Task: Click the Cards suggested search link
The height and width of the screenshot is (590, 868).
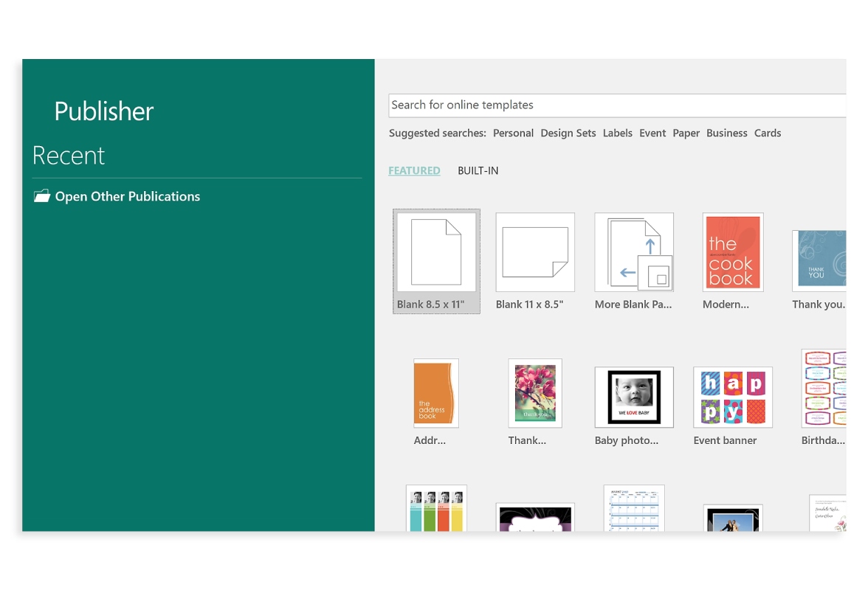Action: pyautogui.click(x=768, y=133)
